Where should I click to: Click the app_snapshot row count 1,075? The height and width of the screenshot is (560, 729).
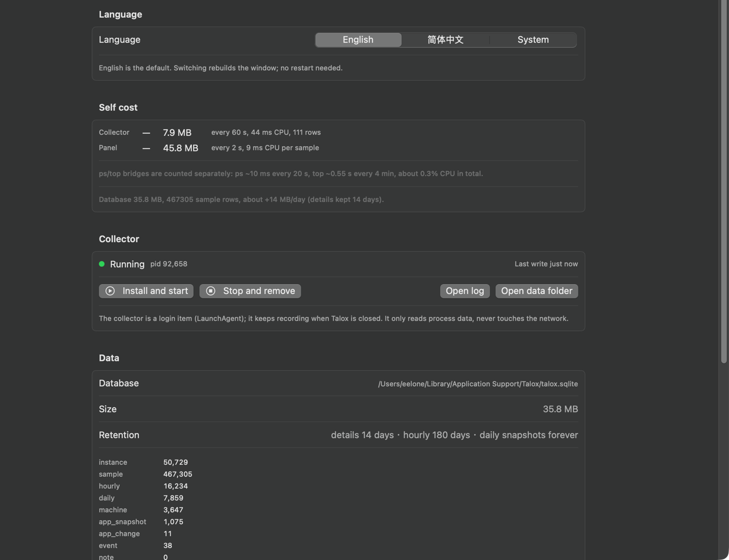[173, 522]
